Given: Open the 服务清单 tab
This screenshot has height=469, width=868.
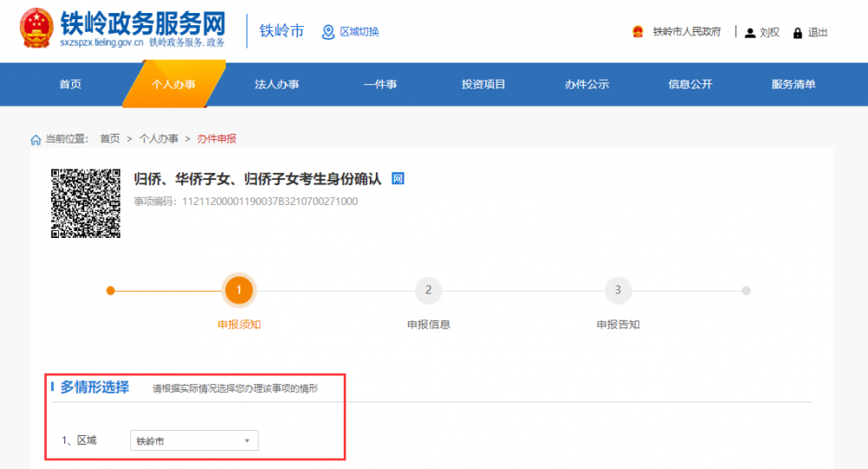Looking at the screenshot, I should pyautogui.click(x=793, y=84).
